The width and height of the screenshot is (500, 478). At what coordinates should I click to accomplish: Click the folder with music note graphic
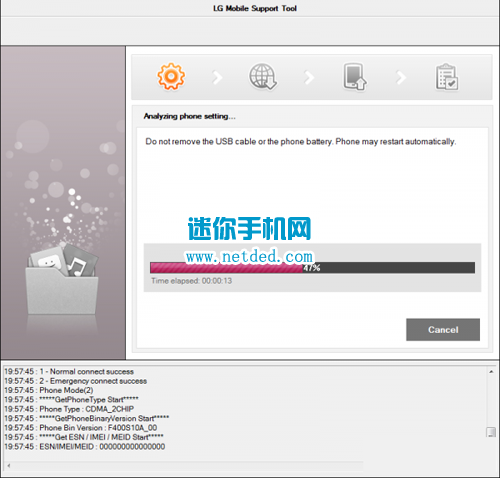click(x=63, y=279)
